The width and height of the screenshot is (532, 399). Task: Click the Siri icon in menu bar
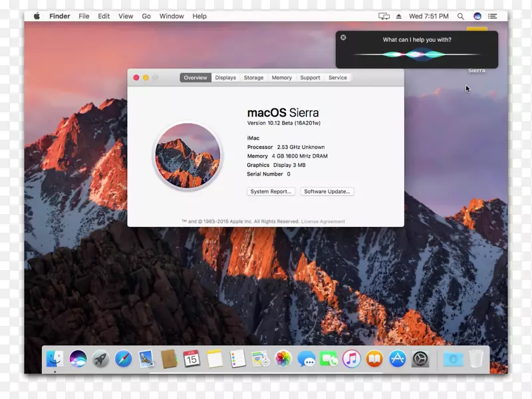tap(477, 16)
